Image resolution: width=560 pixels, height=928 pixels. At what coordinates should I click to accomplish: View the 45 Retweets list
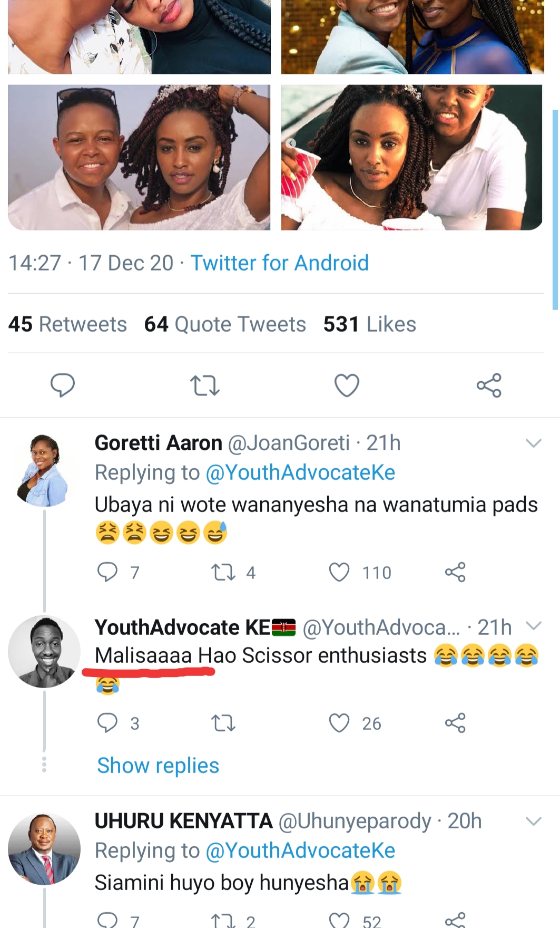67,324
